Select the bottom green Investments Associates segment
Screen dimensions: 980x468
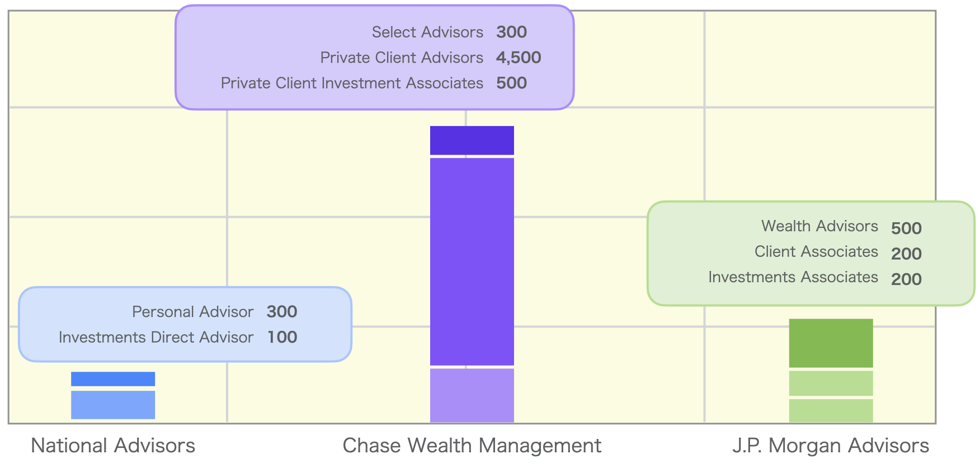831,411
